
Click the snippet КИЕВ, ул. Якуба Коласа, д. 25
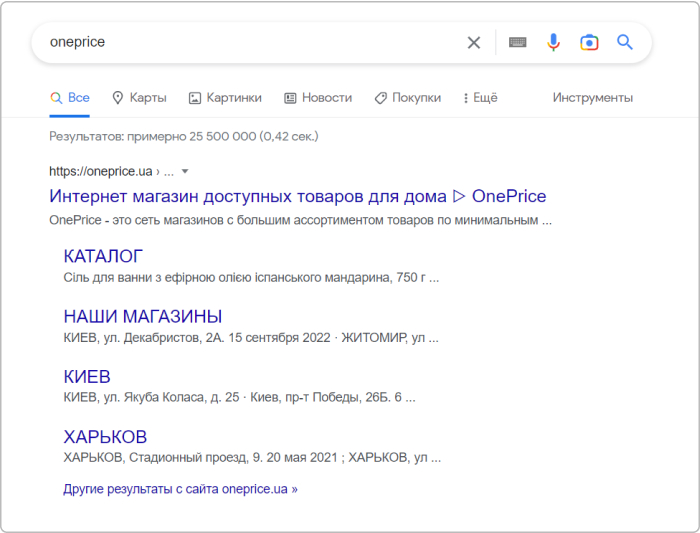239,397
